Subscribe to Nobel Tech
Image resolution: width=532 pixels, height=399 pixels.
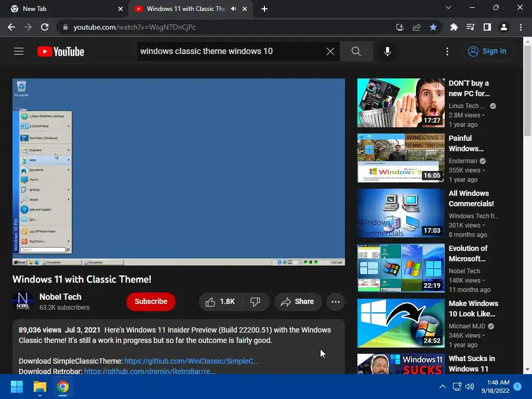point(151,301)
